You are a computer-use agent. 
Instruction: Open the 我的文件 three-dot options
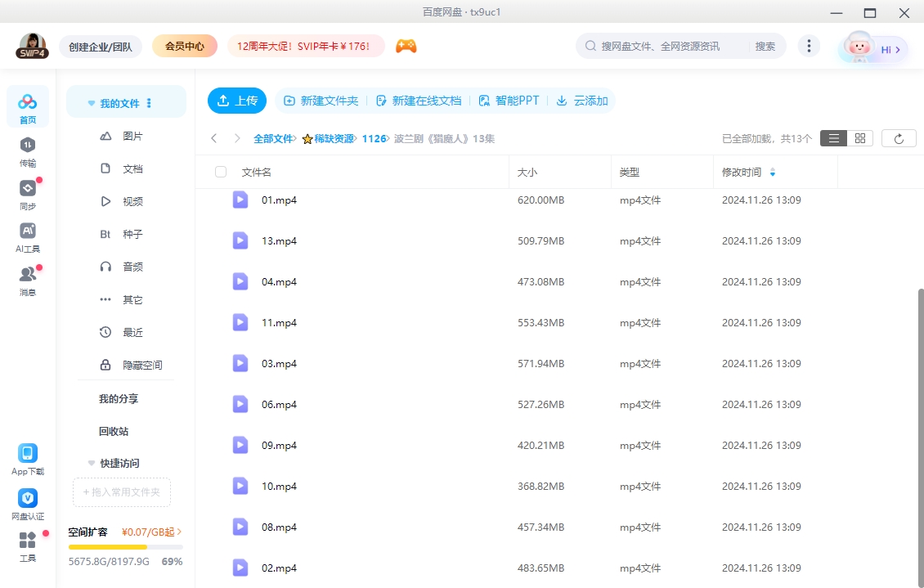click(x=149, y=103)
